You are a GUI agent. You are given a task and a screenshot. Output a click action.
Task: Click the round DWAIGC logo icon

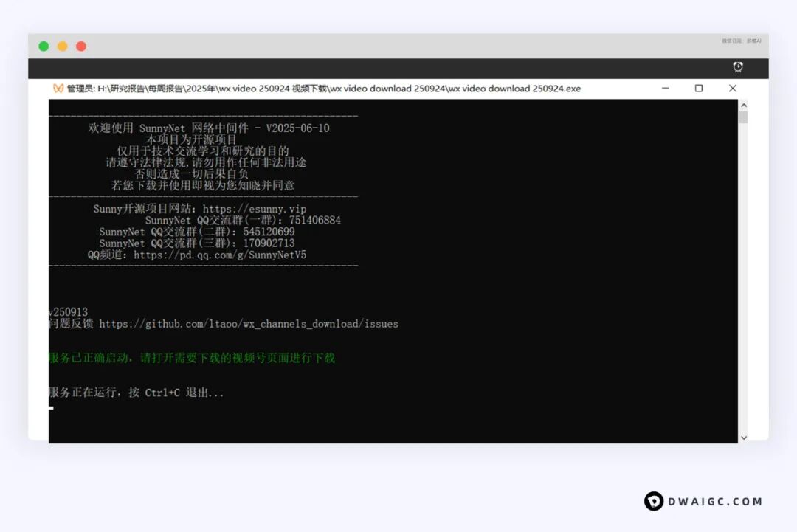(653, 502)
